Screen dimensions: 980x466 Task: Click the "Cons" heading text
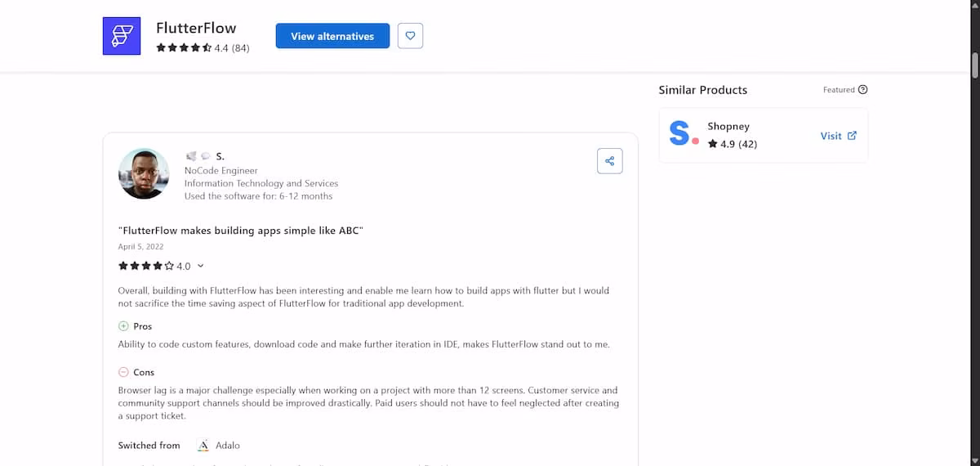[x=144, y=372]
